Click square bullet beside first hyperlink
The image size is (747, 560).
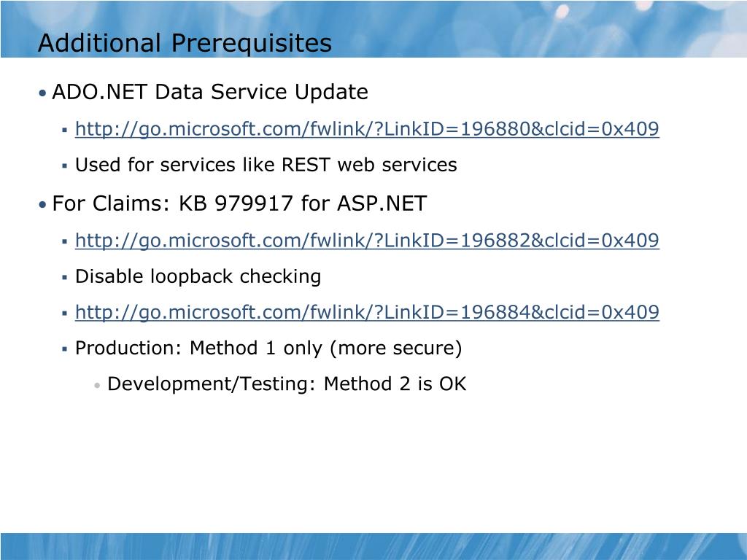coord(65,130)
